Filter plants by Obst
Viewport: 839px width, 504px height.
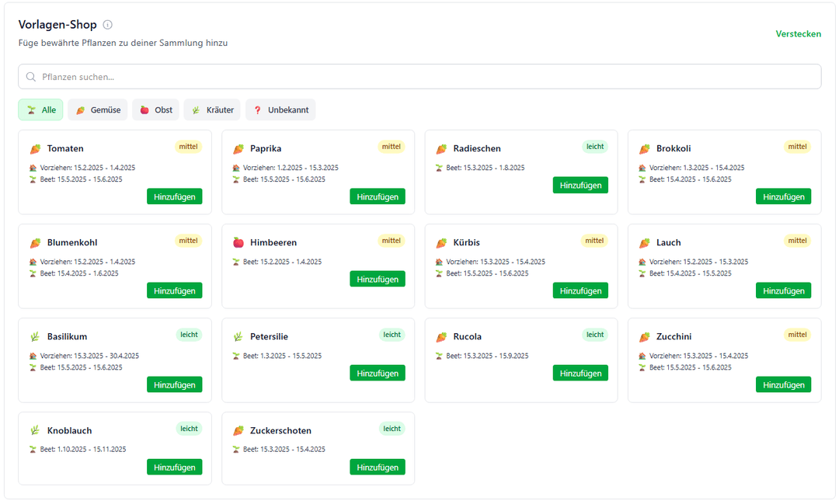click(x=155, y=110)
